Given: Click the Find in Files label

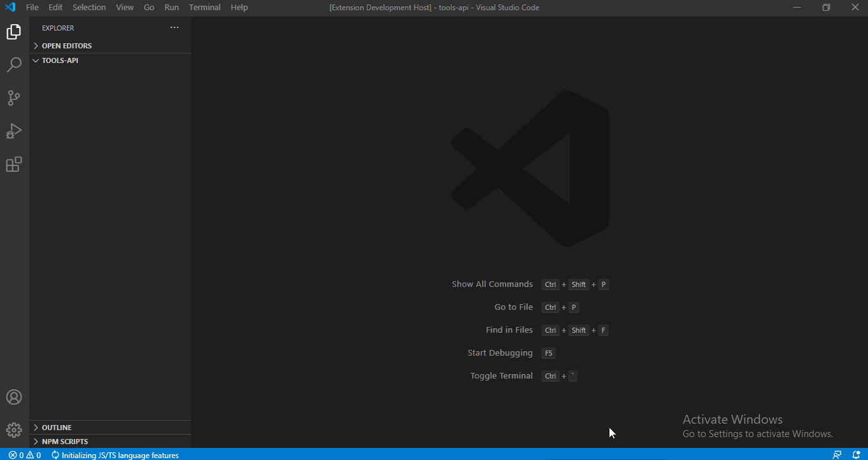Looking at the screenshot, I should click(x=509, y=330).
